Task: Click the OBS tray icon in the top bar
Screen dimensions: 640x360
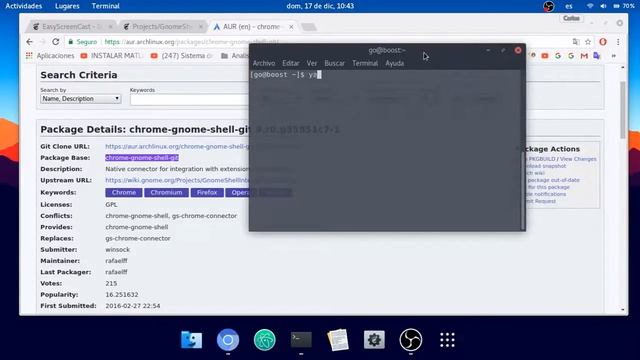Action: click(549, 6)
